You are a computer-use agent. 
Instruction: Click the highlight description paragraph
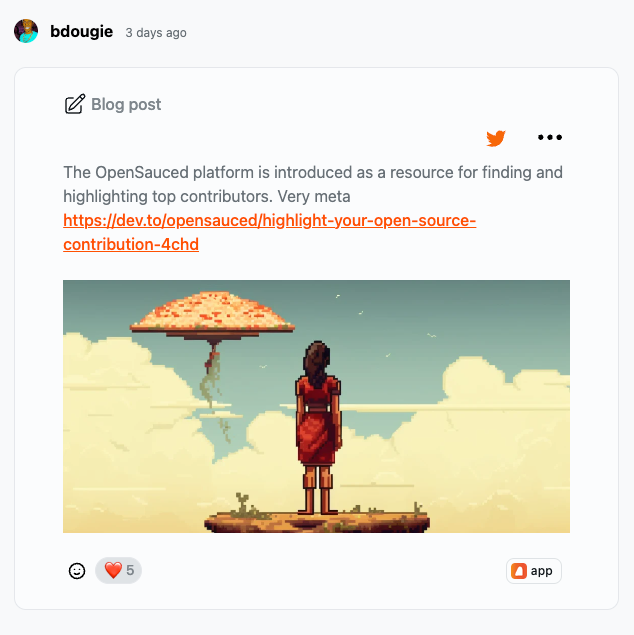[313, 184]
